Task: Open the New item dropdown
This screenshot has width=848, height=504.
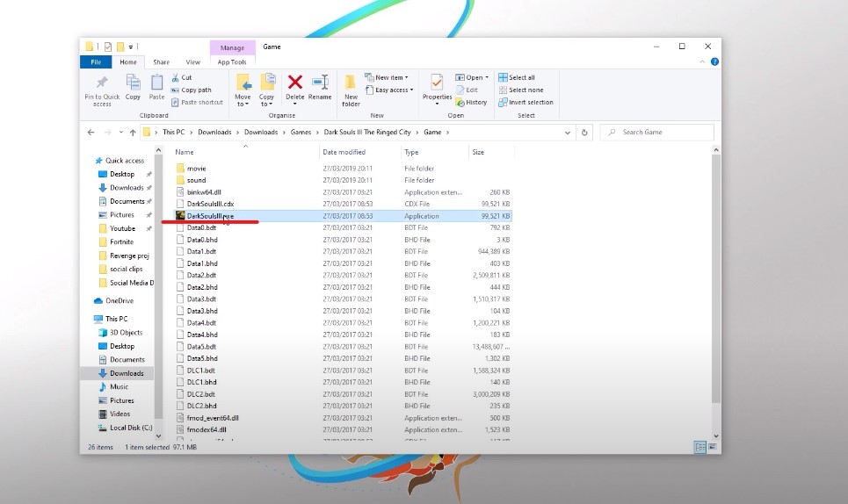Action: pos(387,77)
